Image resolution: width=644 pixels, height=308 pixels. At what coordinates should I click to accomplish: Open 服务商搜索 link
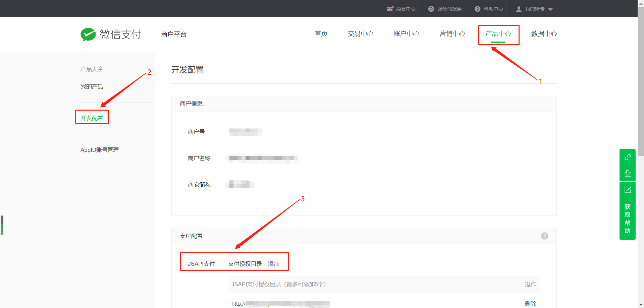(x=449, y=9)
